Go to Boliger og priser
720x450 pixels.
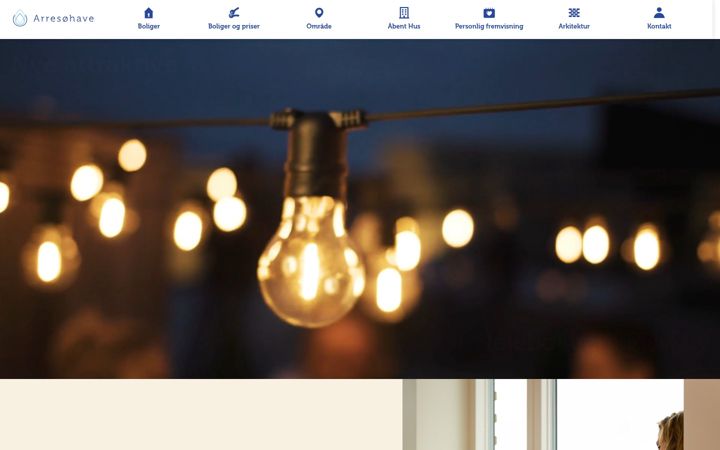tap(234, 27)
